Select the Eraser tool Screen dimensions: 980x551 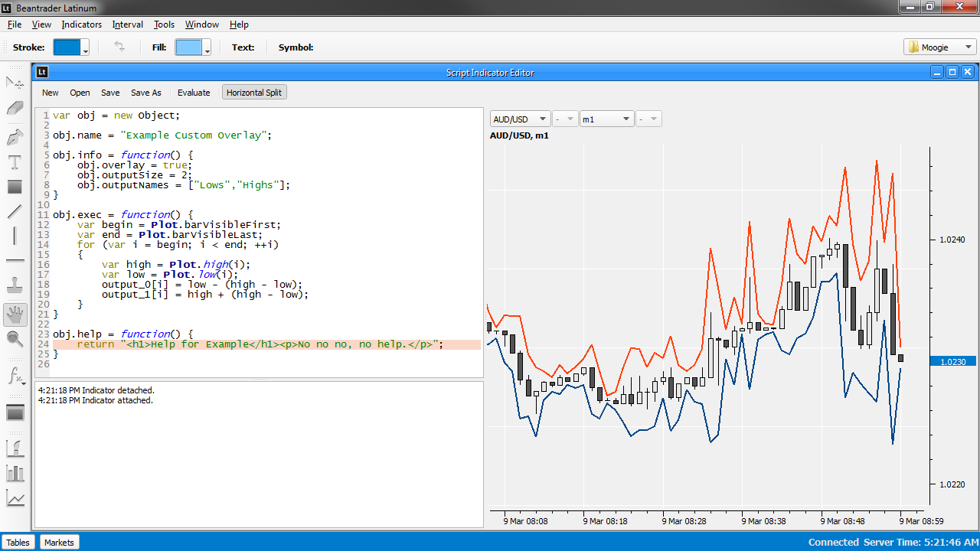(x=15, y=108)
